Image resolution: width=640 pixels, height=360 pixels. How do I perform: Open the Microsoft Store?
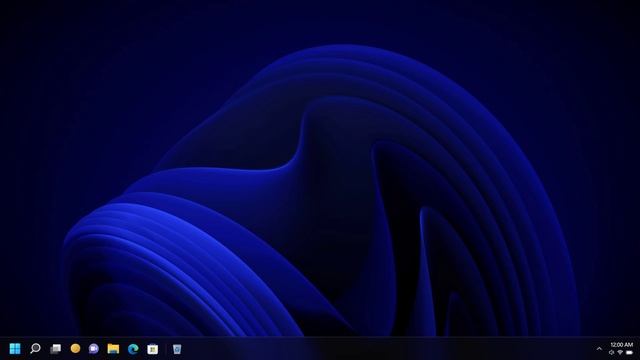[153, 349]
